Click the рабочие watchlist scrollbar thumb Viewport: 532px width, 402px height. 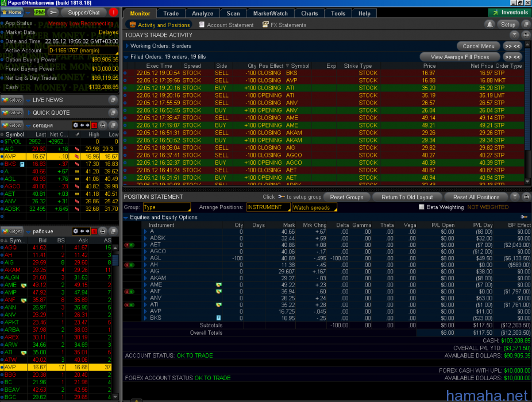pyautogui.click(x=115, y=259)
